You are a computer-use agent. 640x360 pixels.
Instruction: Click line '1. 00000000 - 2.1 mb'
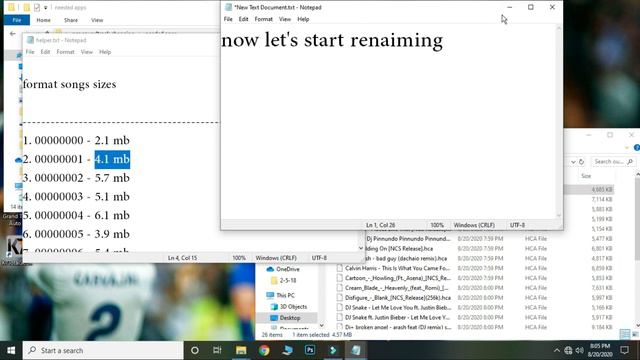coord(76,140)
